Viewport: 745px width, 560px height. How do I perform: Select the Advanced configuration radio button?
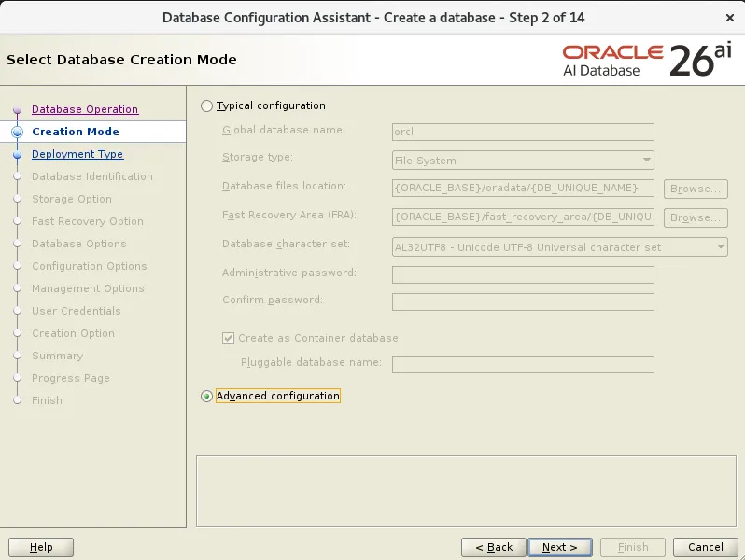tap(206, 396)
